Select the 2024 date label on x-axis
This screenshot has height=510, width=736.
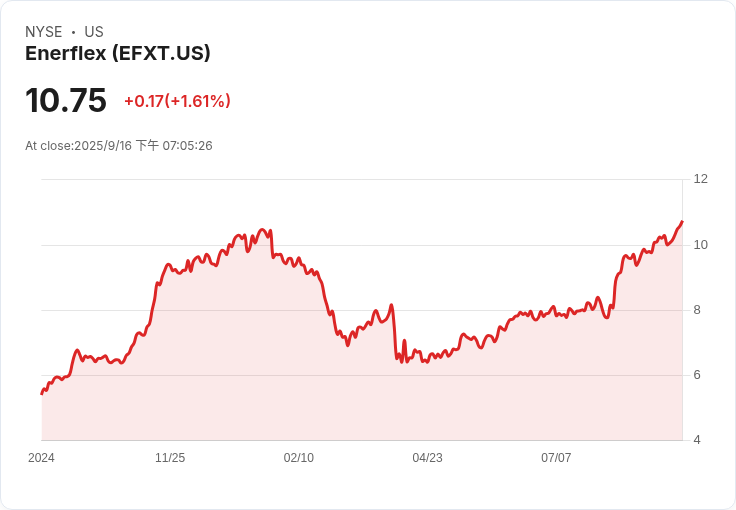(x=41, y=458)
